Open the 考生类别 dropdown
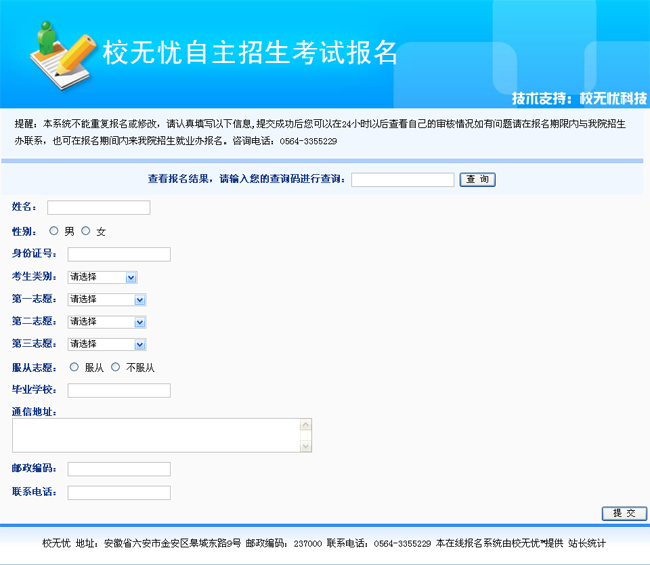Viewport: 650px width, 565px height. pos(102,277)
